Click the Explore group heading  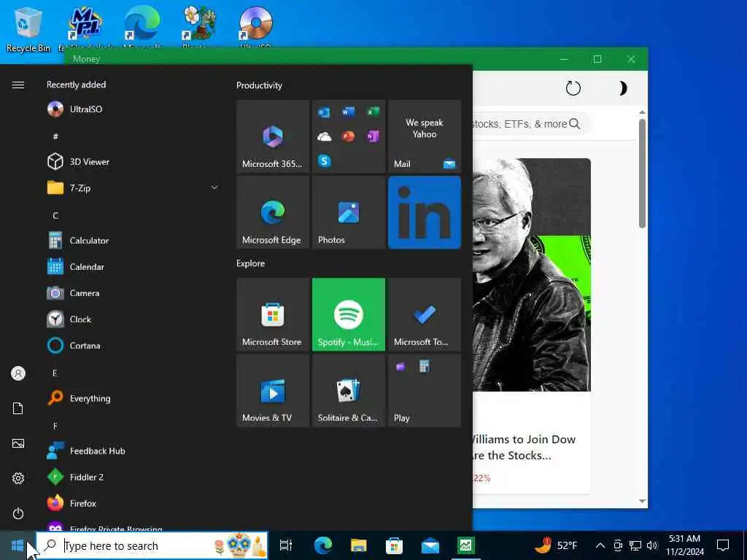pos(251,263)
